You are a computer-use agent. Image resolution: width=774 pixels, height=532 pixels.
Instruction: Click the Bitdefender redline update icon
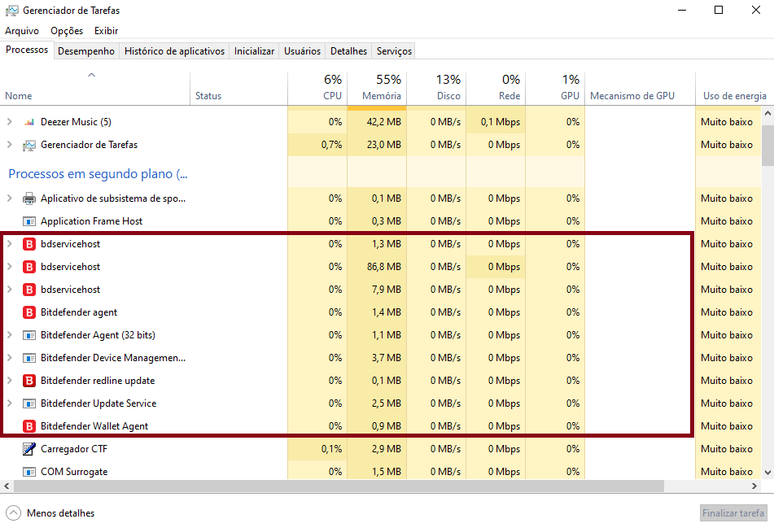pos(29,381)
